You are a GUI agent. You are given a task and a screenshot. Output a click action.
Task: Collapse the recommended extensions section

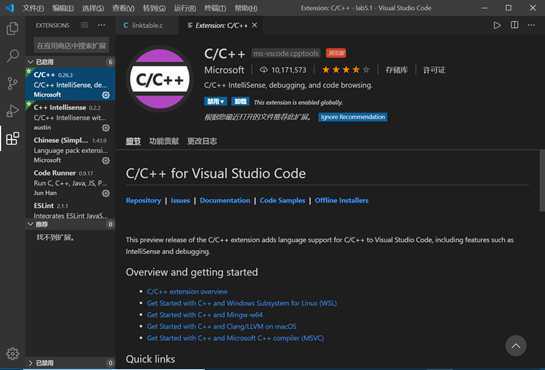[30, 224]
